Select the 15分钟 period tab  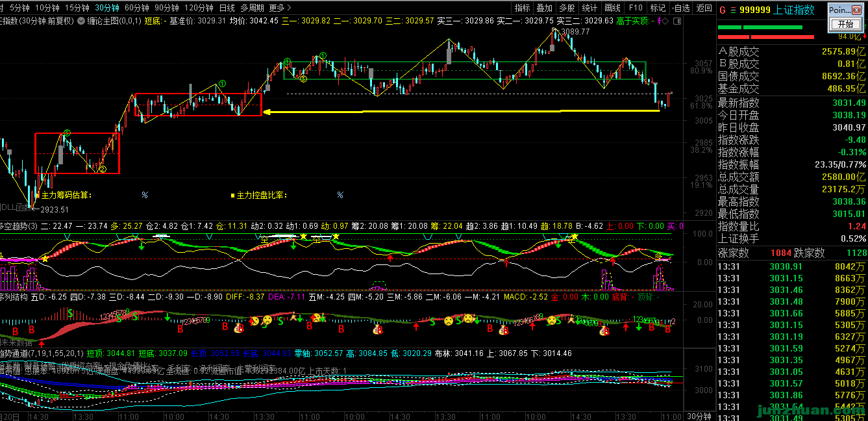77,8
